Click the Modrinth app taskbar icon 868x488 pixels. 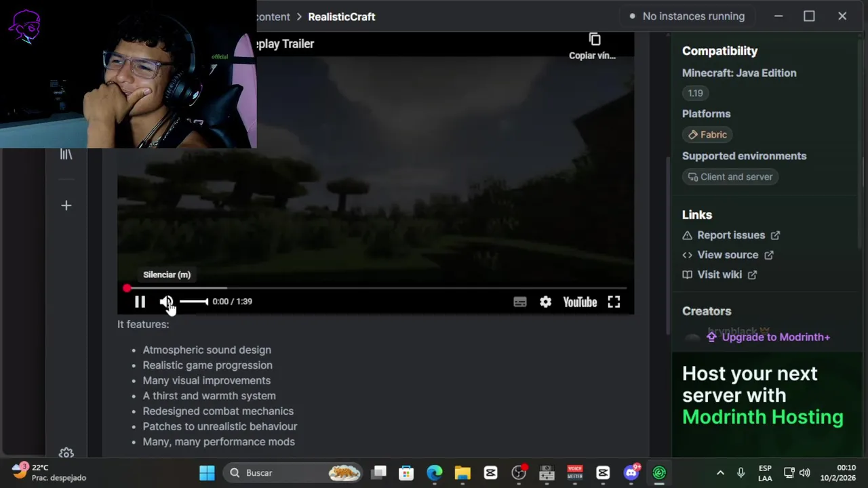coord(659,472)
